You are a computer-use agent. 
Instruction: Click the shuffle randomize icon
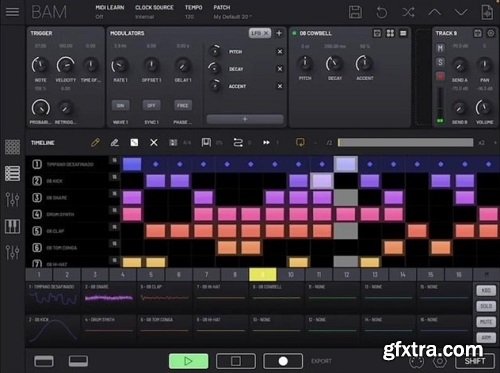[x=408, y=13]
